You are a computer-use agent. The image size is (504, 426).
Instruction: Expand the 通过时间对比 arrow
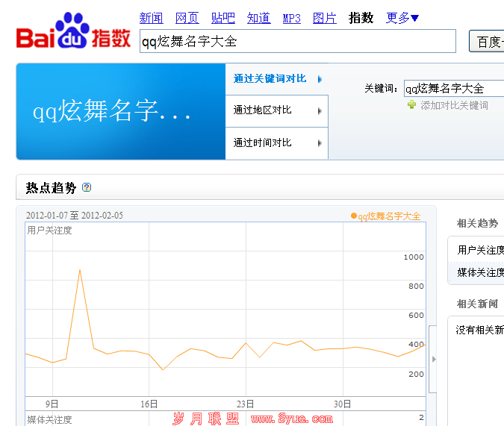point(320,143)
